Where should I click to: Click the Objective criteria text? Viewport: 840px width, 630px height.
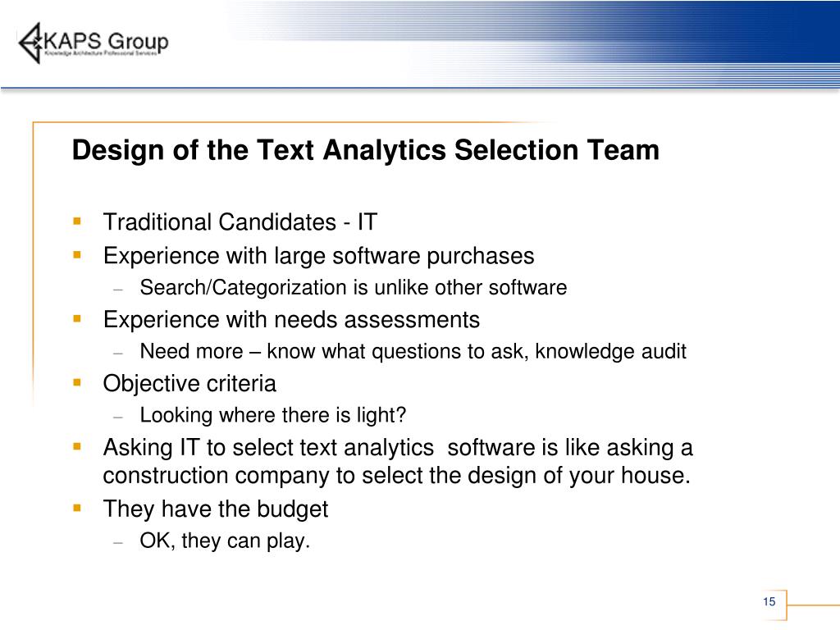189,384
